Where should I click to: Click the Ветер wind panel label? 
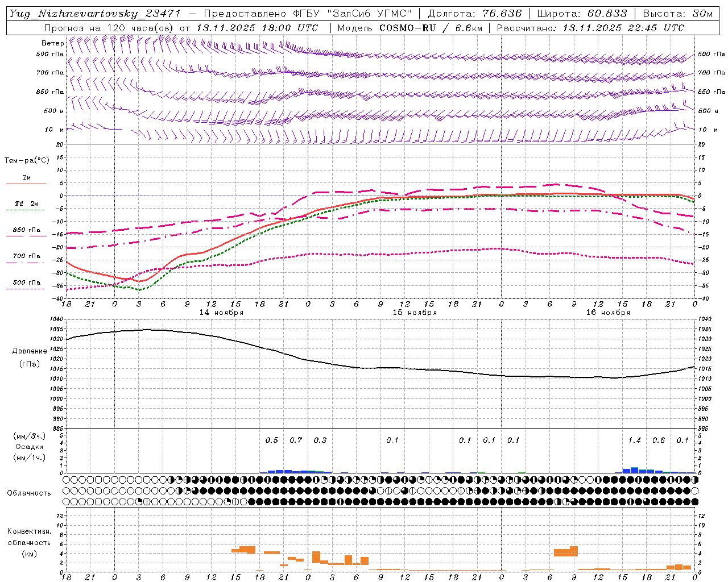pos(53,43)
